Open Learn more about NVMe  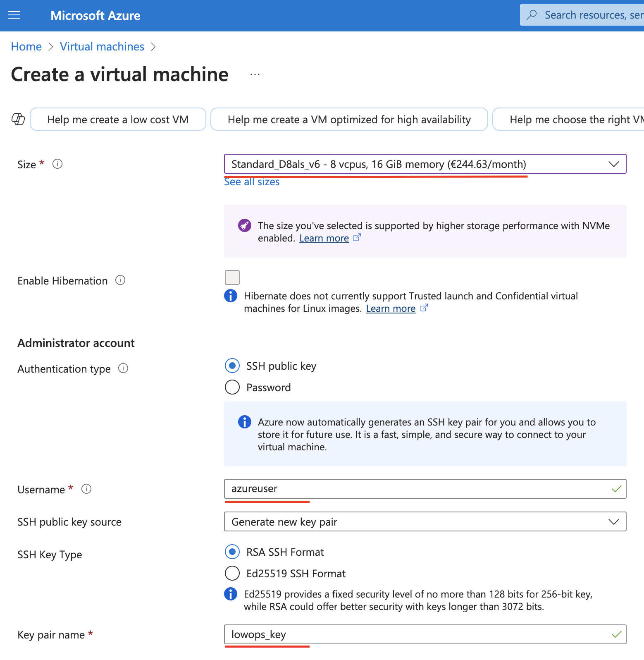324,238
